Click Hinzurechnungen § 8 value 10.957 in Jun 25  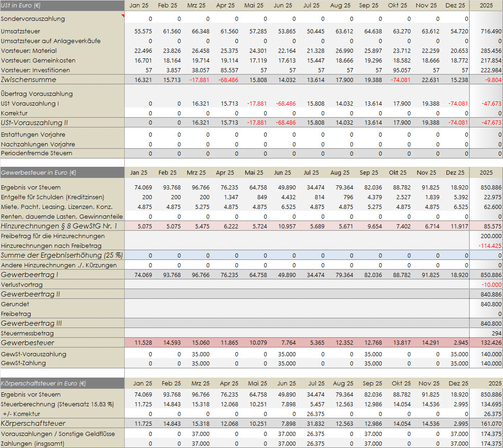pyautogui.click(x=287, y=227)
